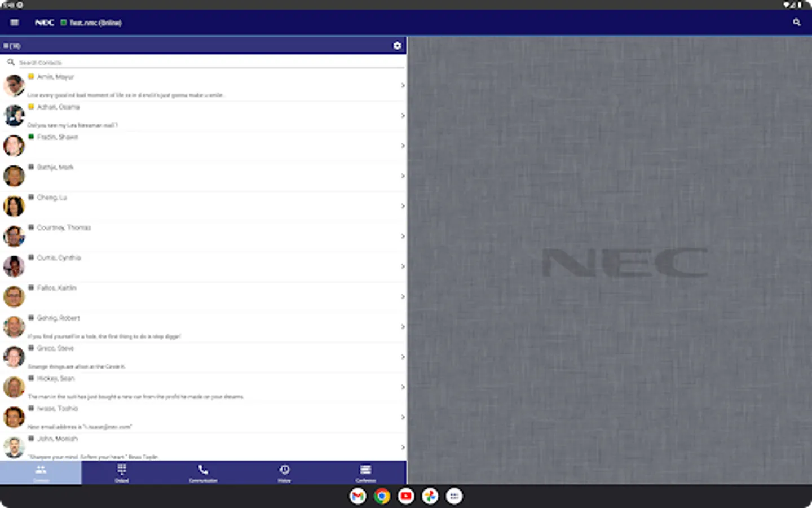Open search with the magnifier icon top right
Screen dimensions: 812x508
(797, 23)
